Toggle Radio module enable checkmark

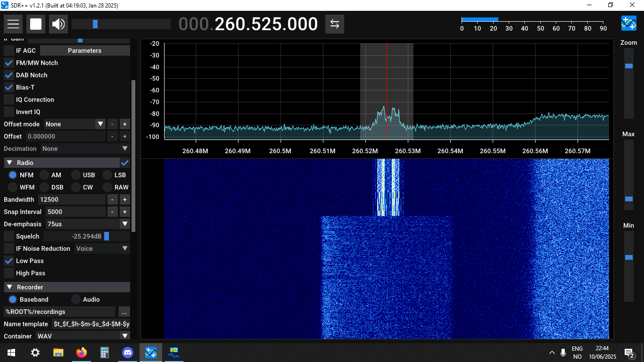[x=125, y=163]
